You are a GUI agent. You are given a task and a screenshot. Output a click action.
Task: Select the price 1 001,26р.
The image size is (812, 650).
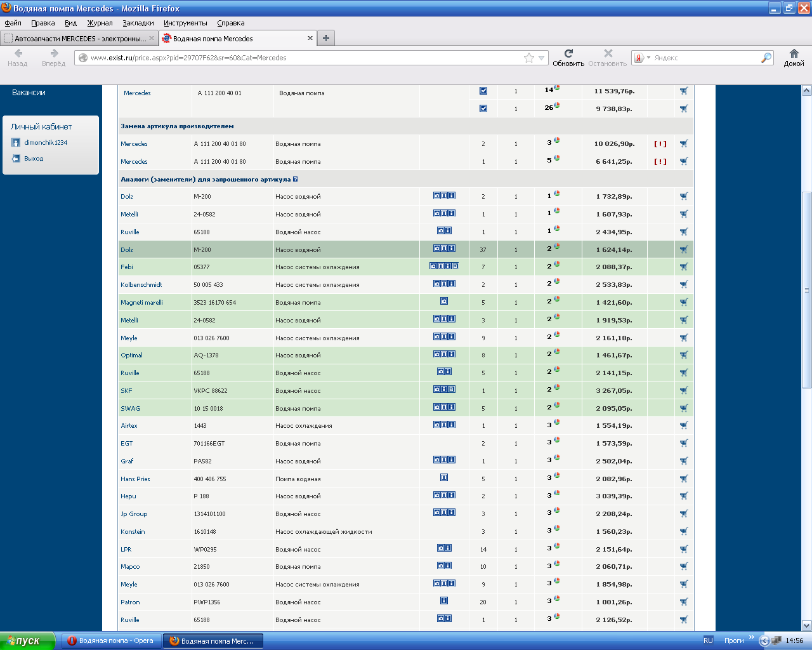coord(613,602)
